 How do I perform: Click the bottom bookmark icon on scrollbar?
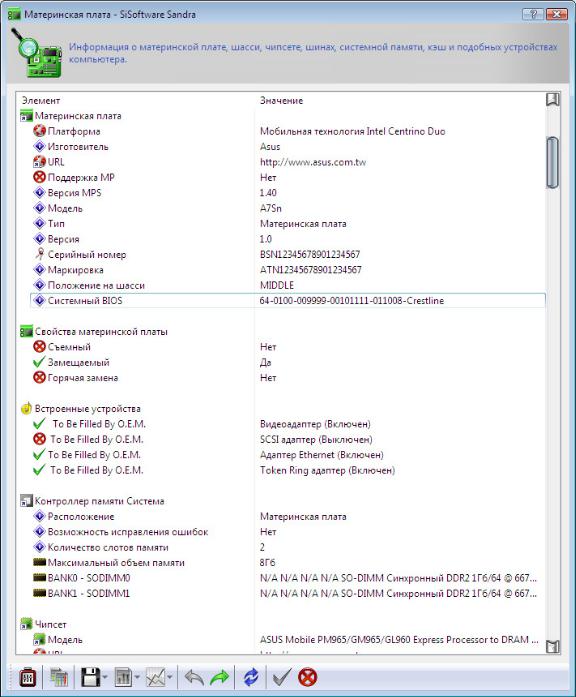click(552, 646)
